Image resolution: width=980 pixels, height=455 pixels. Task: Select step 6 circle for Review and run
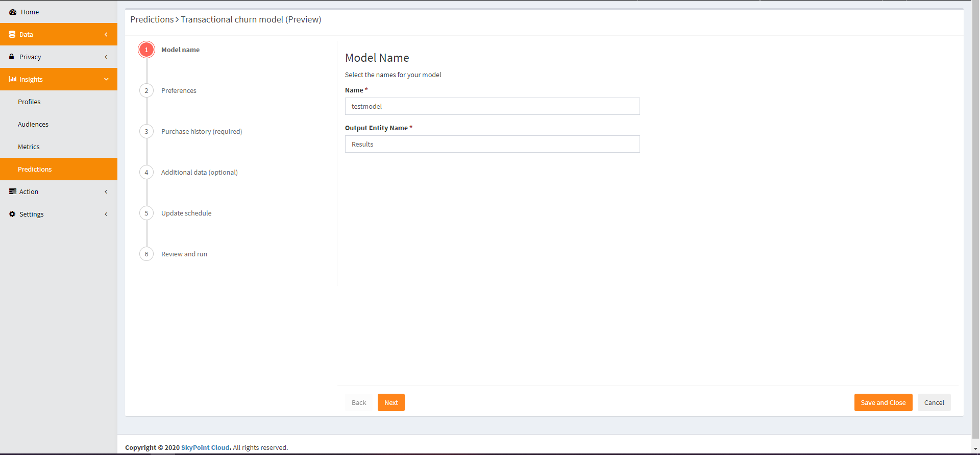[x=146, y=254]
